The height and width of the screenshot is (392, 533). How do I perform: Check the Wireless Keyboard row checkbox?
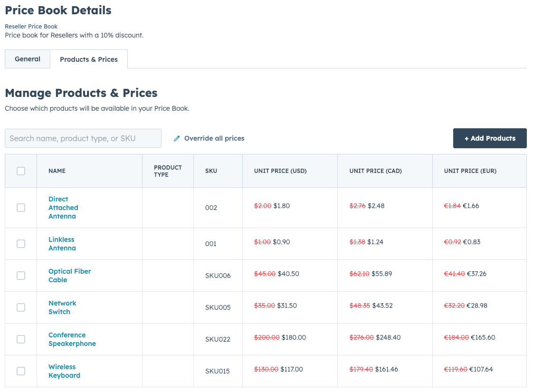[20, 371]
